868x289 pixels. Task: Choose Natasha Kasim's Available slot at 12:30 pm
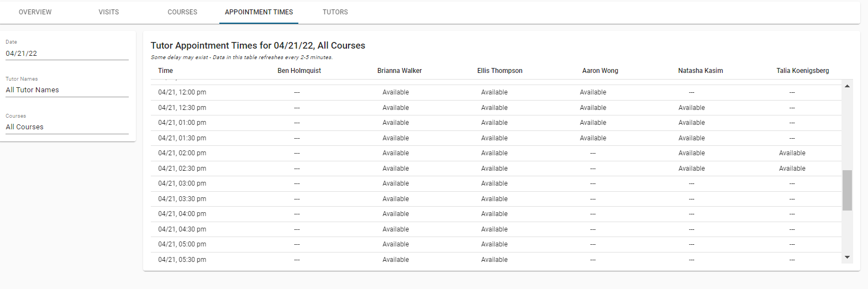691,108
